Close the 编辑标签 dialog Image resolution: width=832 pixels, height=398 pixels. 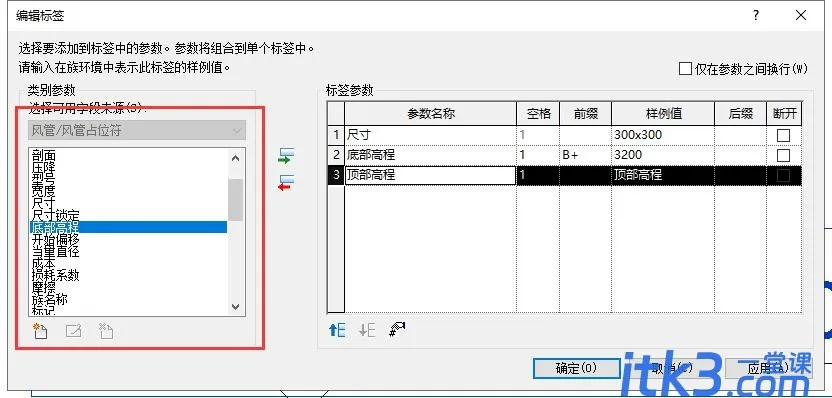tap(801, 15)
